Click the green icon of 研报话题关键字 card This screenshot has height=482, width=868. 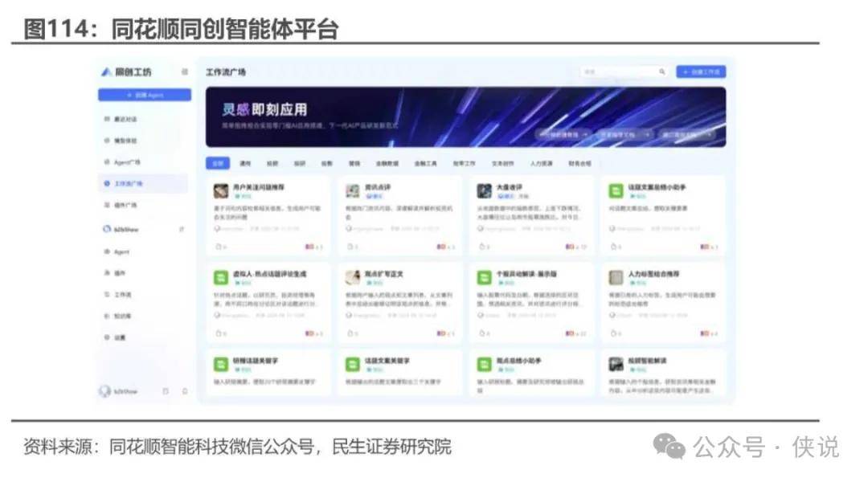click(221, 364)
